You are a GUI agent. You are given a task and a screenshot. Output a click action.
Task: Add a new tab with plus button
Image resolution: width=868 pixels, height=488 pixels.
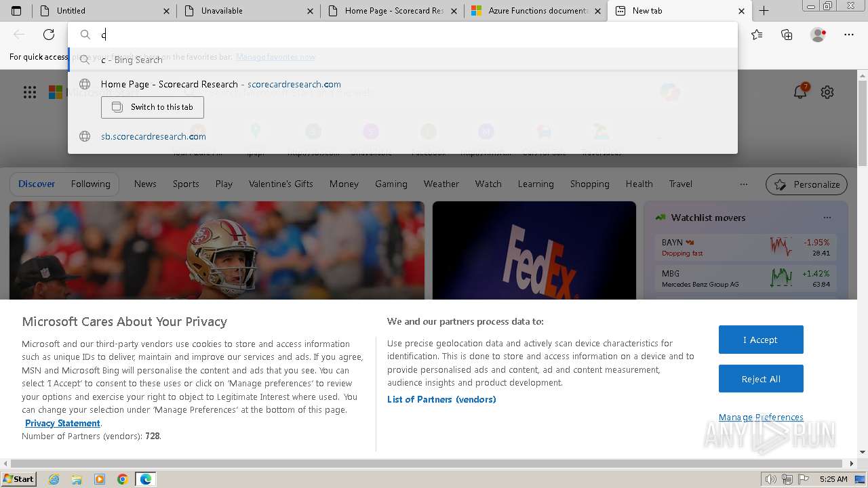pyautogui.click(x=764, y=11)
